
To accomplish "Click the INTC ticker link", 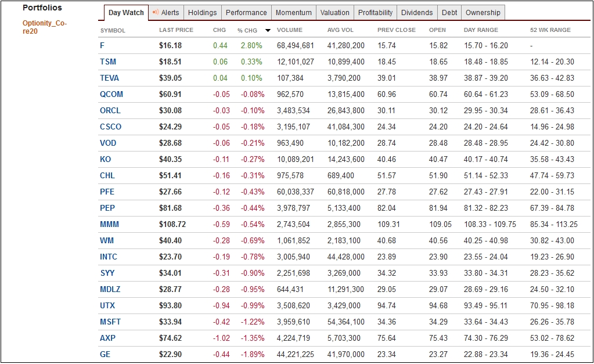I will 109,257.
